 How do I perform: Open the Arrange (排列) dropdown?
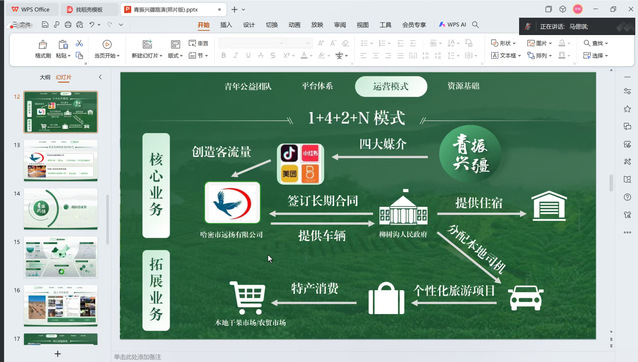539,55
